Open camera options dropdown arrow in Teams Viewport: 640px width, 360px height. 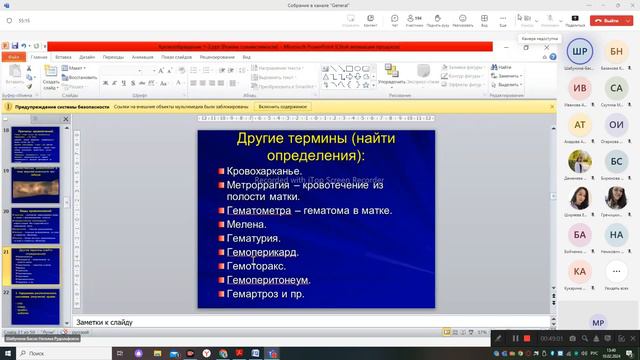click(x=536, y=20)
